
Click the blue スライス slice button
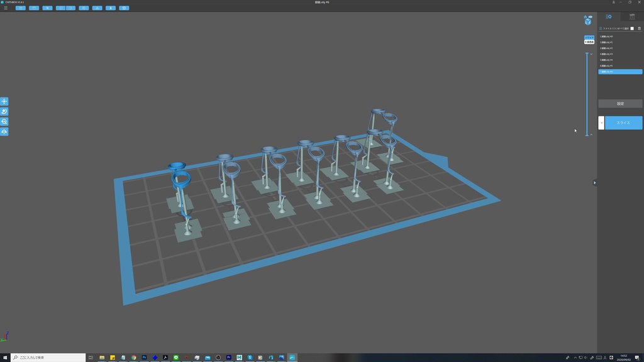623,123
